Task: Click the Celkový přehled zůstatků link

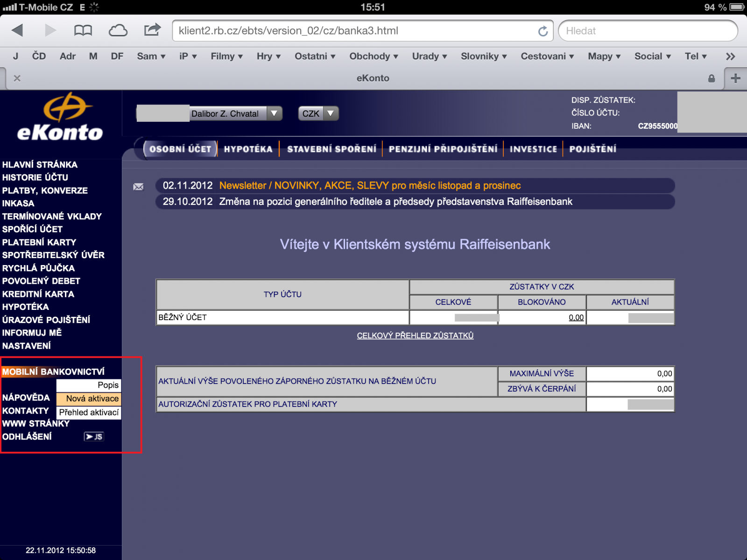Action: 415,336
